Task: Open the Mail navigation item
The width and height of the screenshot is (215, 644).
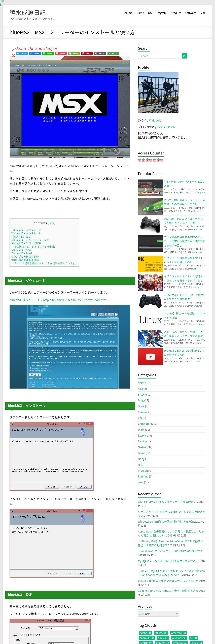Action: pyautogui.click(x=203, y=13)
